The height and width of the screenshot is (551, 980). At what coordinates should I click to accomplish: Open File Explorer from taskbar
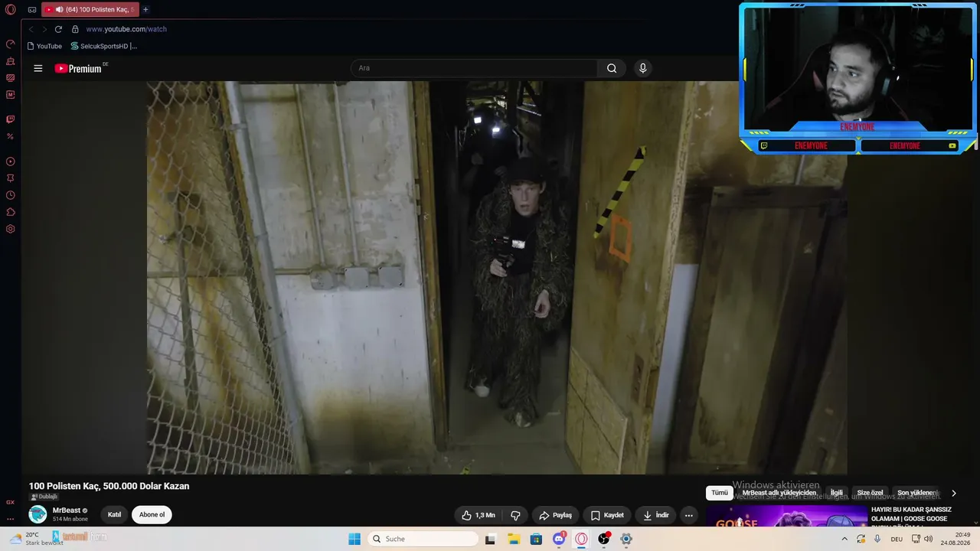513,539
